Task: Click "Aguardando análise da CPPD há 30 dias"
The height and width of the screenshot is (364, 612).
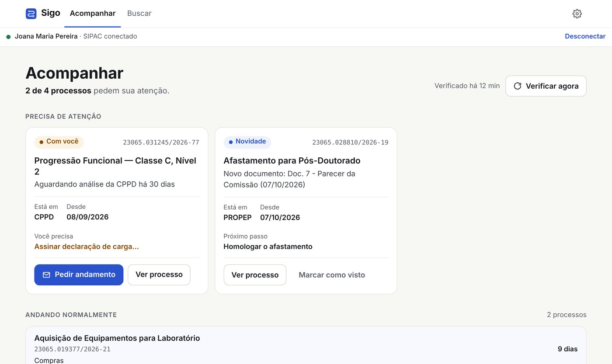Action: (x=104, y=184)
